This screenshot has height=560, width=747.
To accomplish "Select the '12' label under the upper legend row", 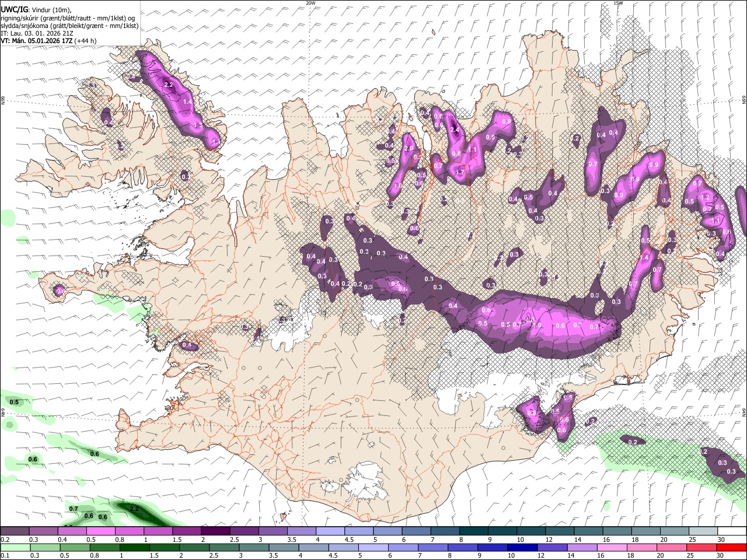I will coord(549,540).
